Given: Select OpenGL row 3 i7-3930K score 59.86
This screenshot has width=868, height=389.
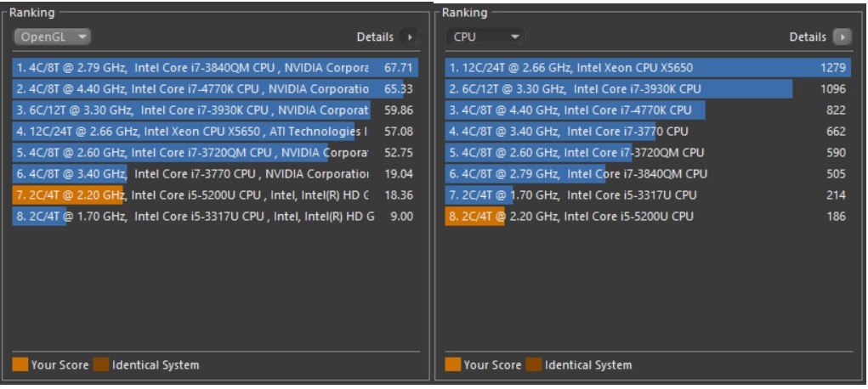Looking at the screenshot, I should coord(215,110).
